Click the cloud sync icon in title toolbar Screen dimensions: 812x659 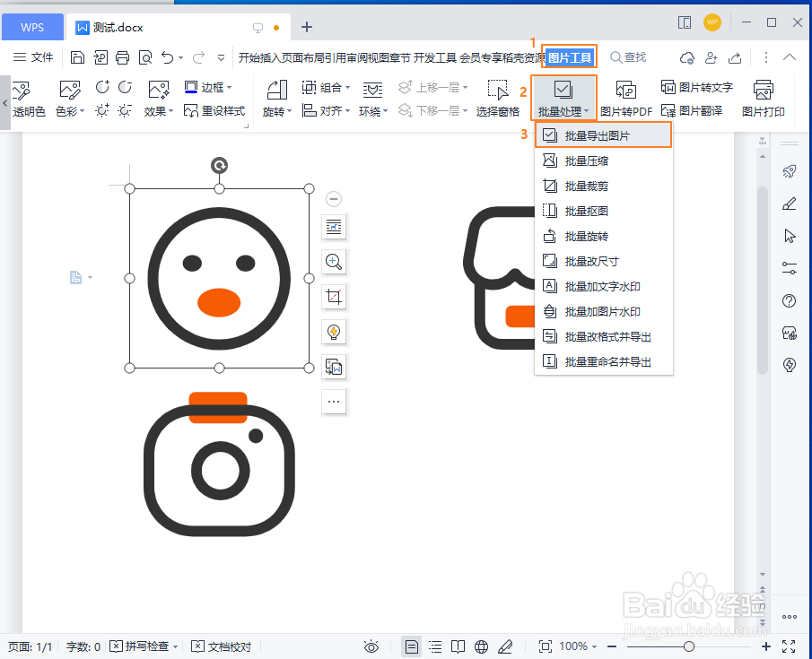(687, 58)
